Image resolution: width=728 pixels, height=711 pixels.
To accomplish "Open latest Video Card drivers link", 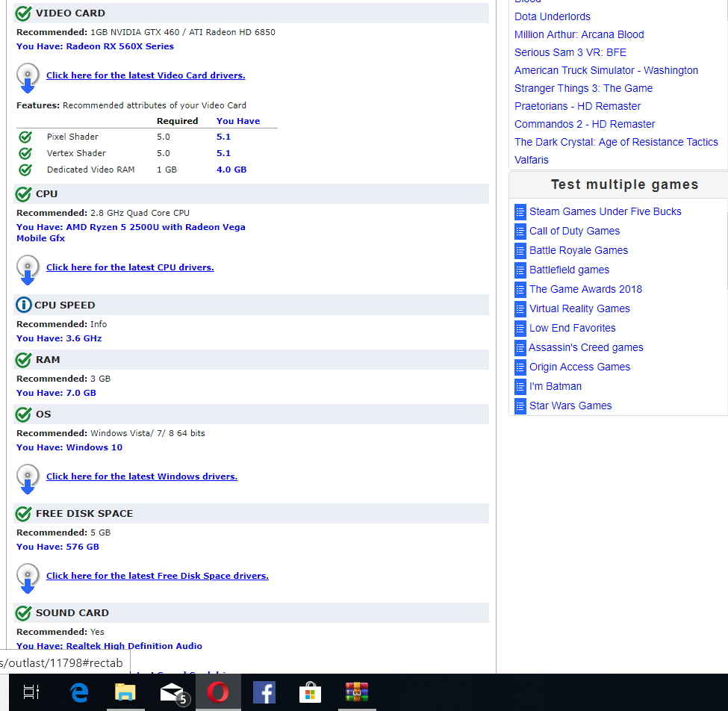I will (146, 75).
